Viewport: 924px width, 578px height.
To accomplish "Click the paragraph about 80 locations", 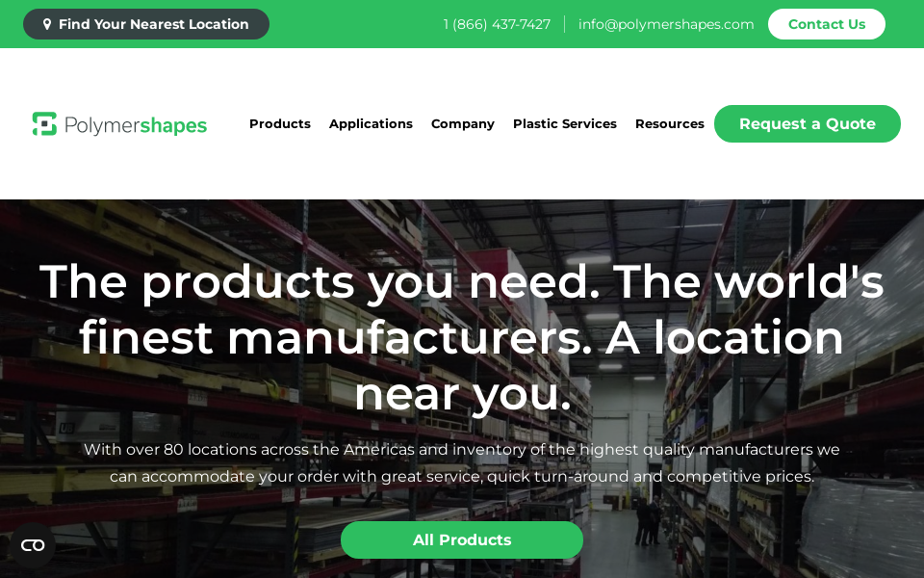I will pos(462,463).
